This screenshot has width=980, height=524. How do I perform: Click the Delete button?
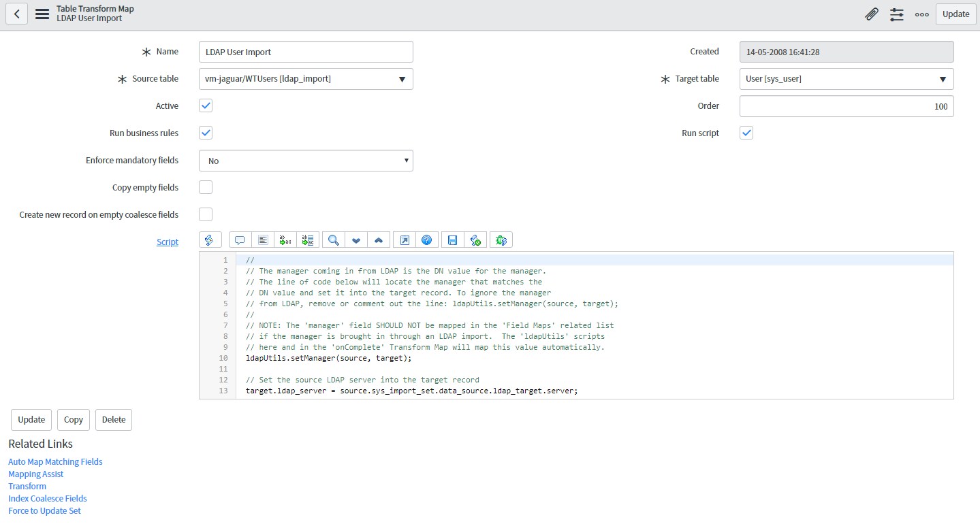coord(114,419)
